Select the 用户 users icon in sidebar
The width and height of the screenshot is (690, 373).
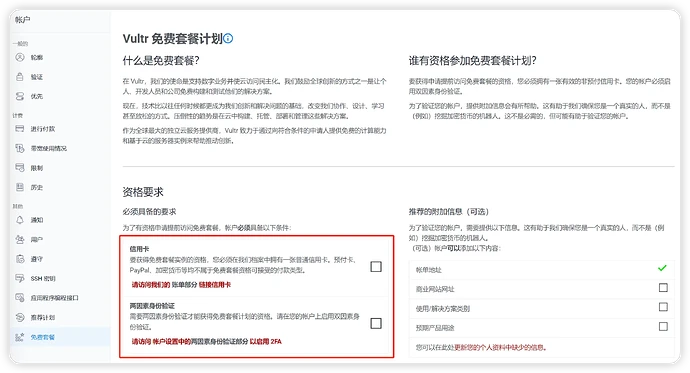[20, 239]
